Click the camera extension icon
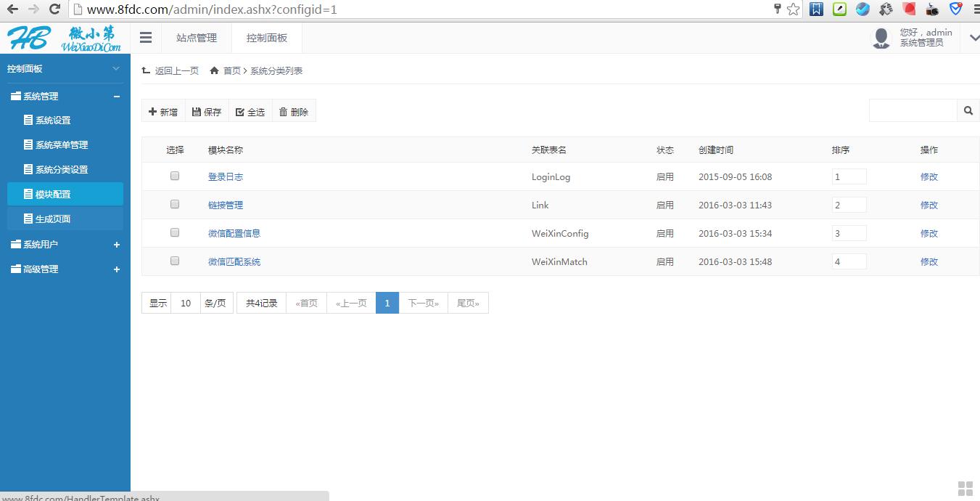Image resolution: width=980 pixels, height=501 pixels. click(x=932, y=9)
